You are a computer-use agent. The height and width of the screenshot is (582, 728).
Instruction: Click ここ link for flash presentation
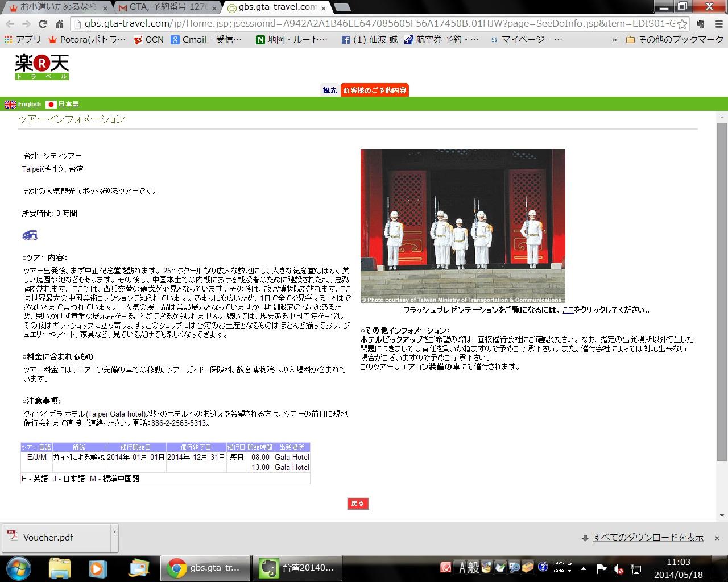point(568,310)
